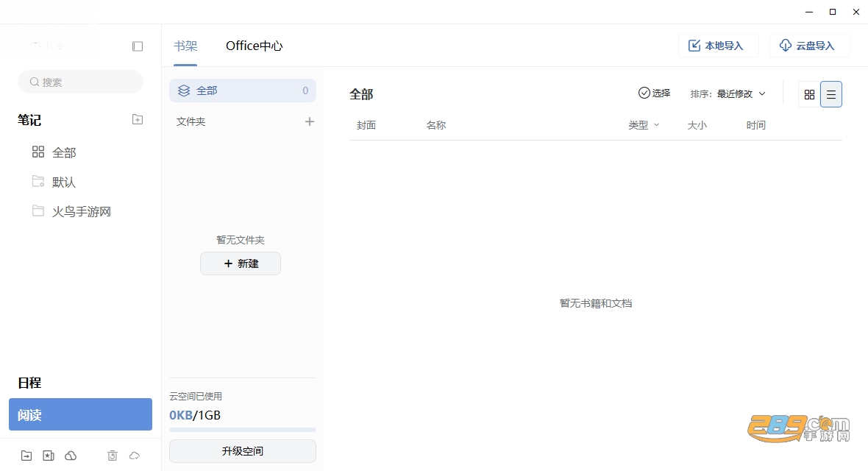Add a folder using the plus beside 文件夹
Screen dimensions: 868x471
click(310, 121)
